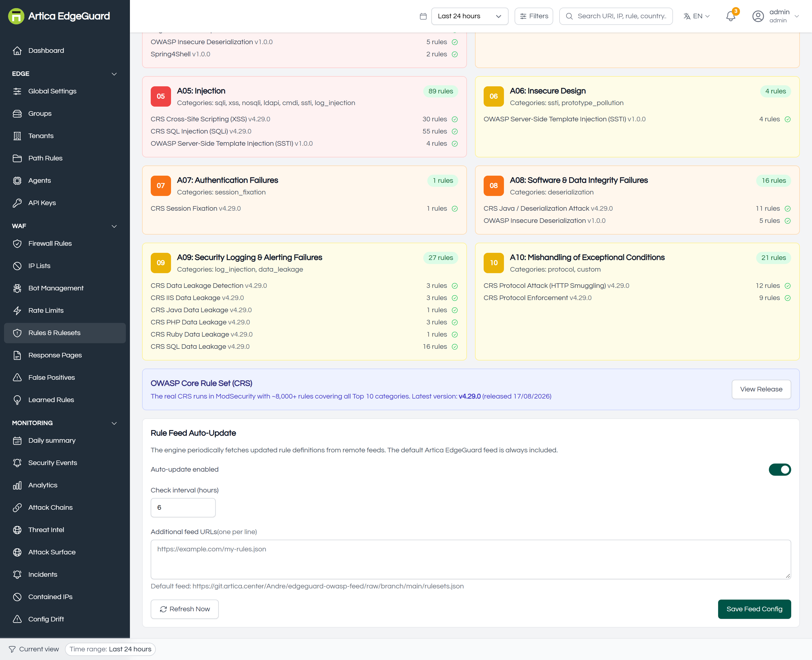Go to Global Settings
The height and width of the screenshot is (660, 812).
[x=65, y=91]
